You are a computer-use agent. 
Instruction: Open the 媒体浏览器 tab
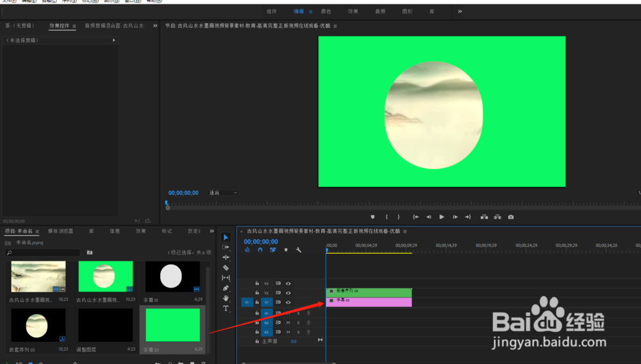pos(60,231)
